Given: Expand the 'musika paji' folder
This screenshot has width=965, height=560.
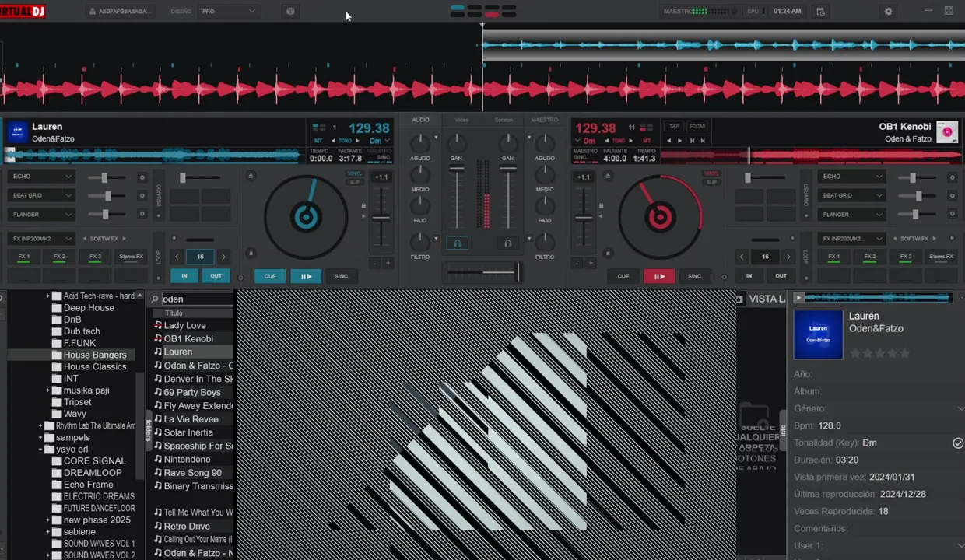Looking at the screenshot, I should [47, 390].
